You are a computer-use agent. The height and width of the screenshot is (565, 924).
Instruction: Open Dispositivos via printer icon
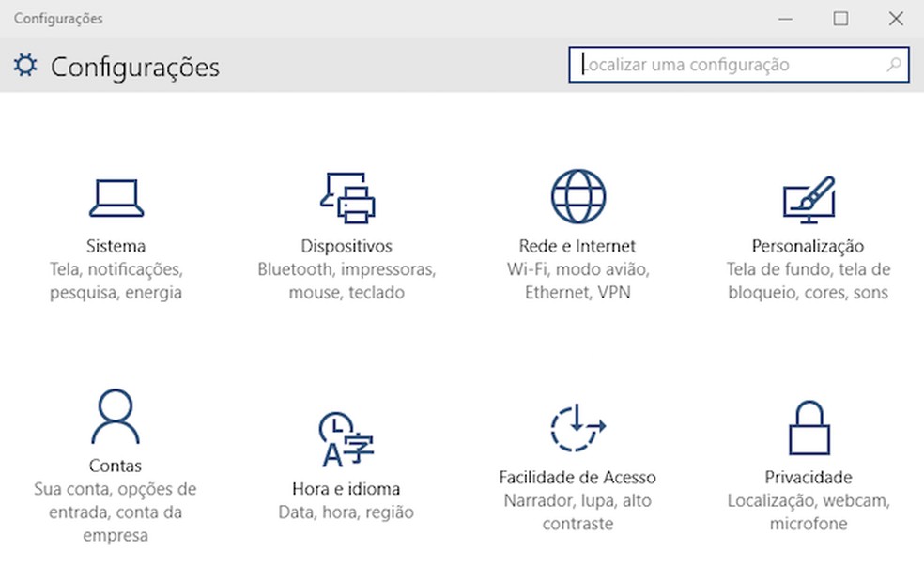point(347,196)
